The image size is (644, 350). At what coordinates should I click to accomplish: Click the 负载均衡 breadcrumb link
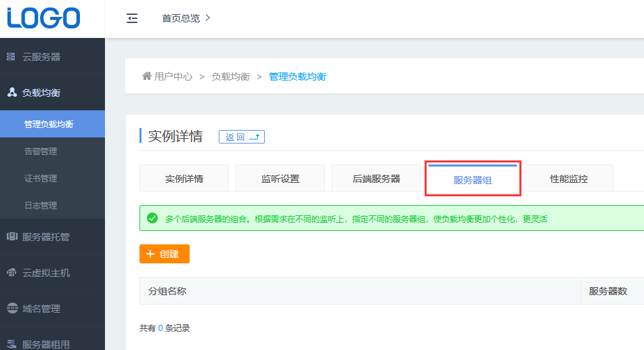[x=230, y=76]
